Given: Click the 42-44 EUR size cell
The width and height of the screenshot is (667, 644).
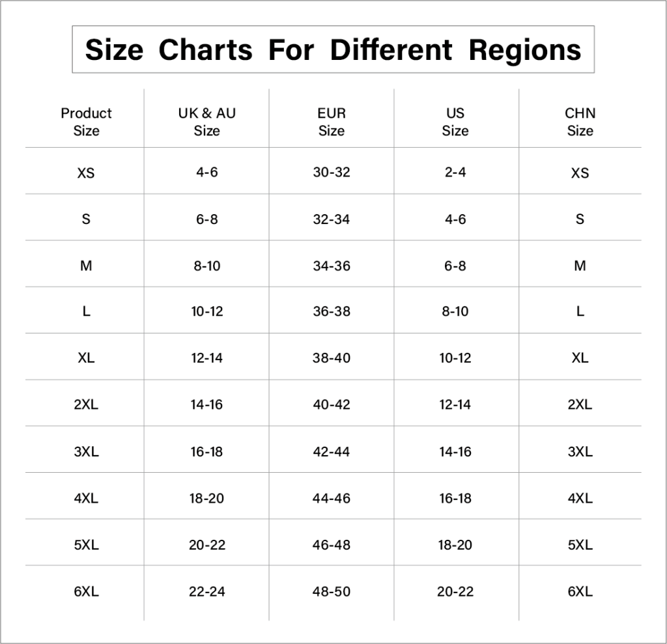Looking at the screenshot, I should (x=332, y=451).
